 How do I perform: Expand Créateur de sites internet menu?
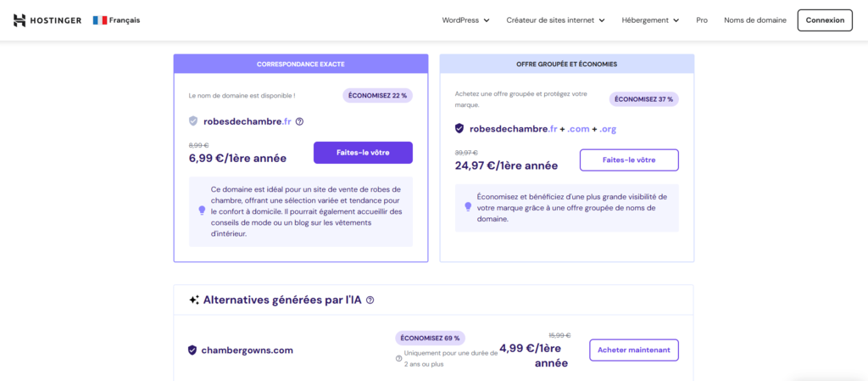(556, 20)
